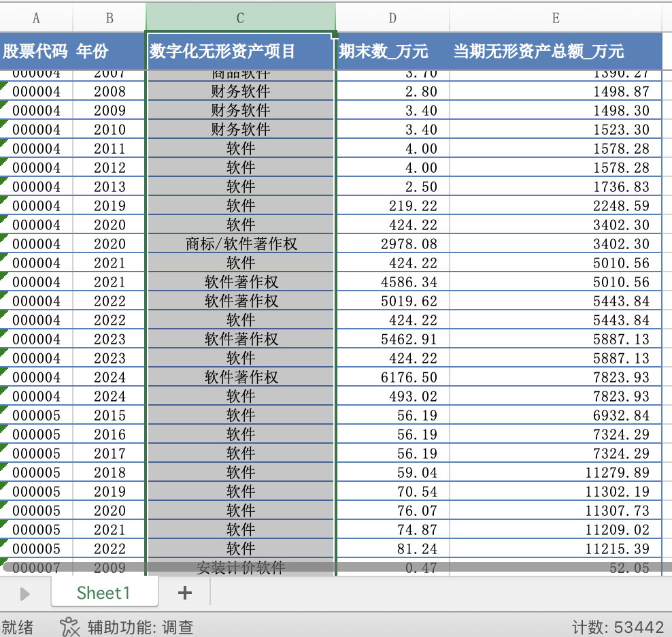Select cell with value 81.24
This screenshot has height=637, width=672.
[x=392, y=549]
